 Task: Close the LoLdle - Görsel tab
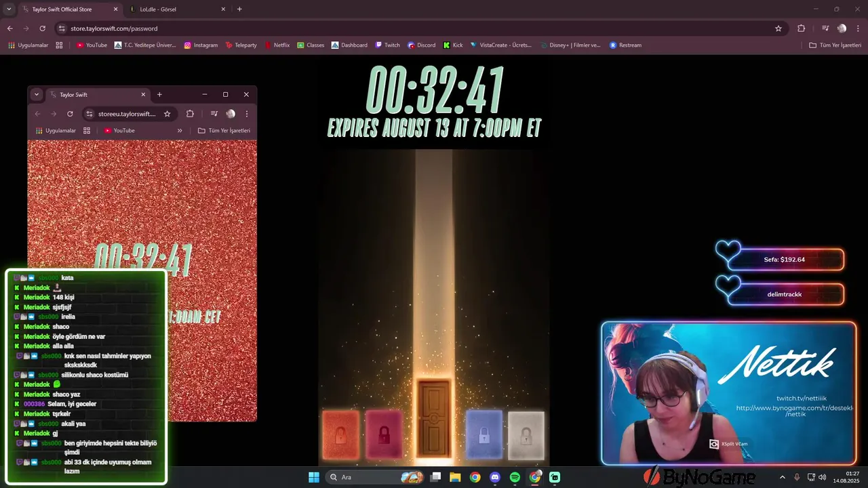pos(223,9)
